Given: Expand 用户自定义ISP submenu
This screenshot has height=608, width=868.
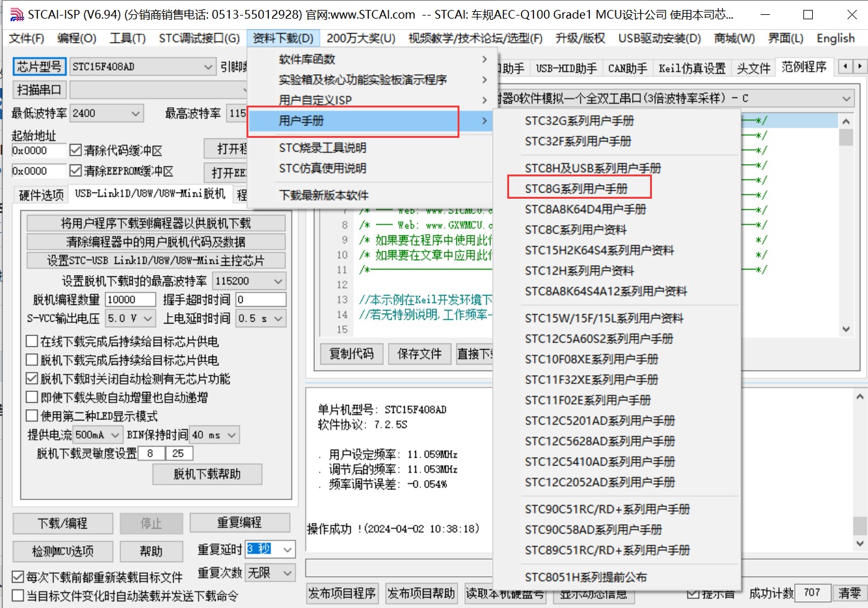Looking at the screenshot, I should [x=370, y=100].
